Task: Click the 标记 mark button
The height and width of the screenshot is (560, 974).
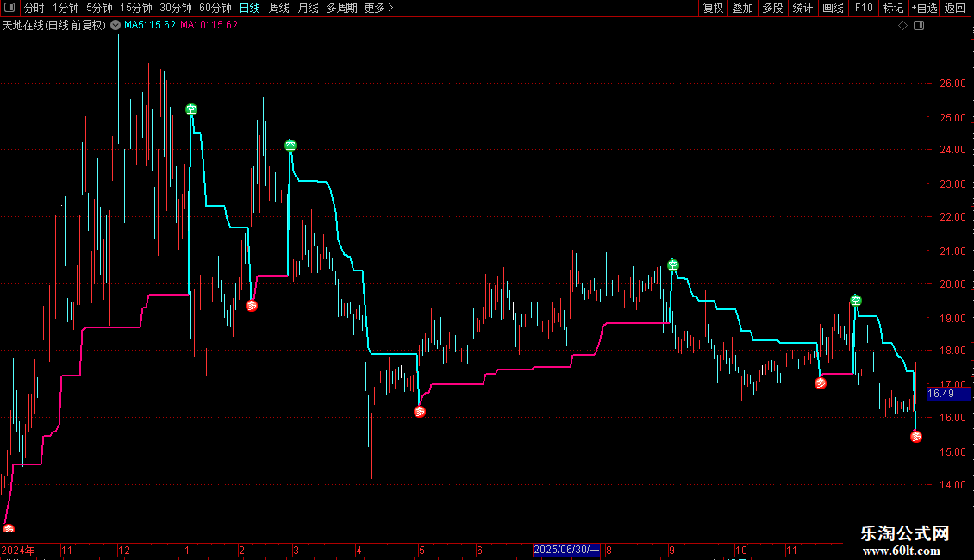Action: pyautogui.click(x=893, y=8)
